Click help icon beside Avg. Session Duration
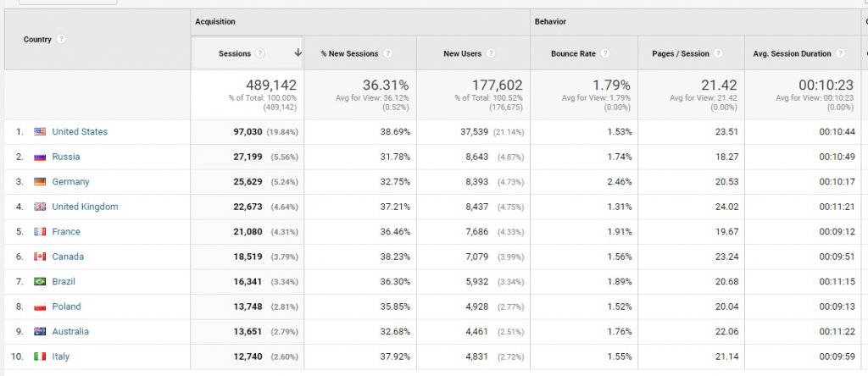Image resolution: width=868 pixels, height=376 pixels. 841,53
